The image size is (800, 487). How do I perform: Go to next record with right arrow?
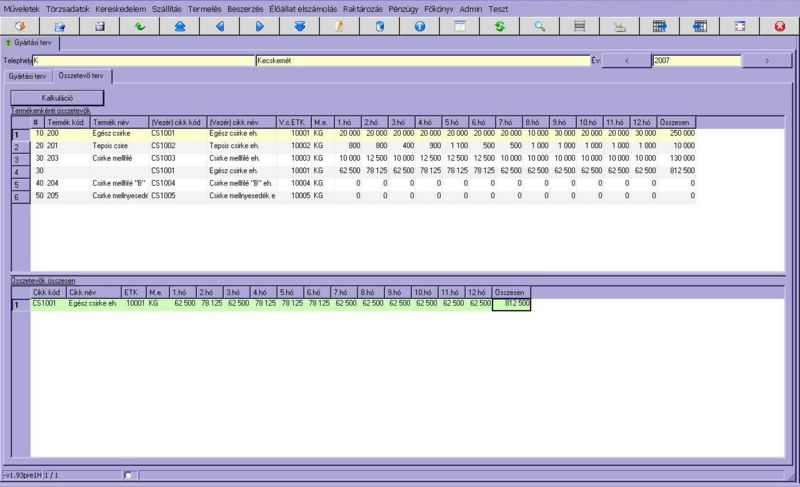tap(260, 26)
